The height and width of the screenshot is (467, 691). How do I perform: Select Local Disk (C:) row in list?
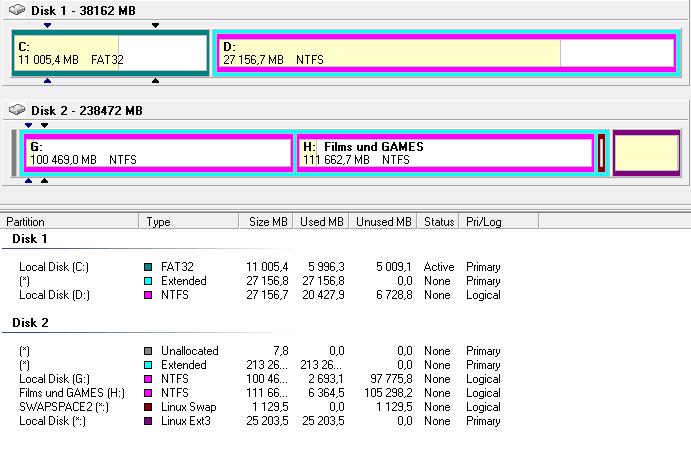54,267
